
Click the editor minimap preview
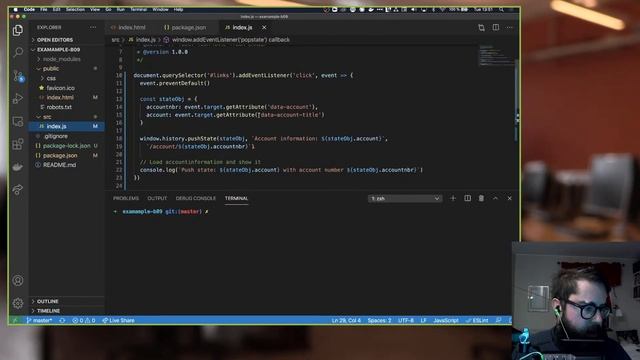[496, 56]
